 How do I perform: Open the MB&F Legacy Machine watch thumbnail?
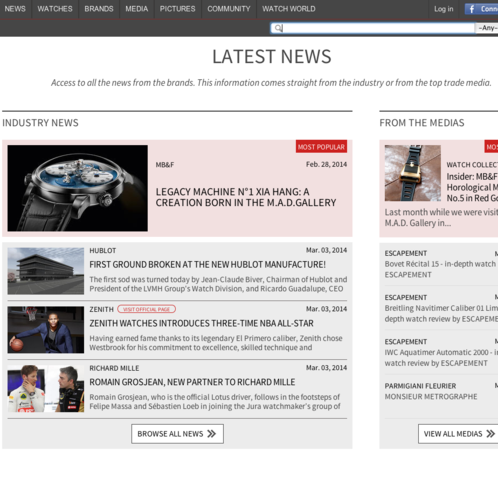coord(78,188)
